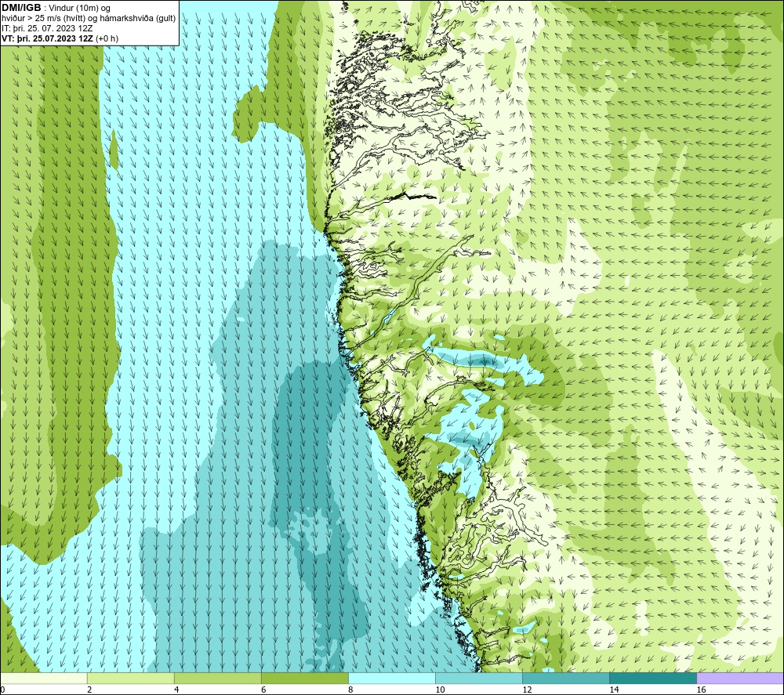Click the legend scale label '0'
This screenshot has width=784, height=695.
tap(3, 690)
